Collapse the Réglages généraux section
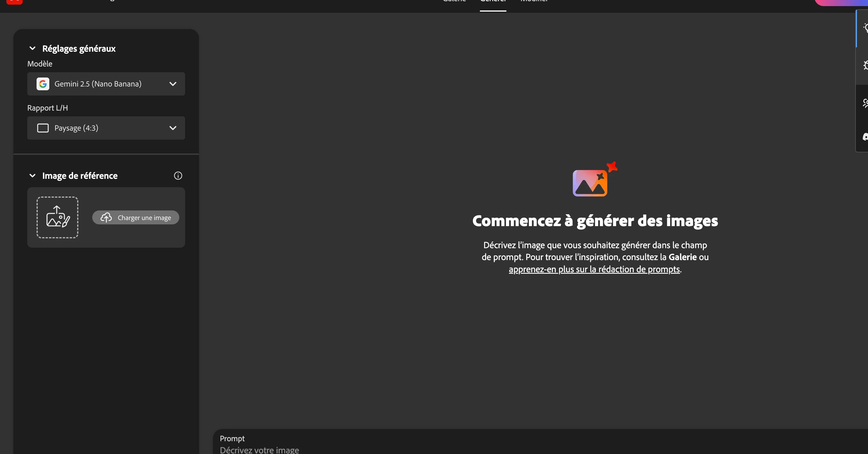Screen dimensions: 868x454 click(33, 48)
